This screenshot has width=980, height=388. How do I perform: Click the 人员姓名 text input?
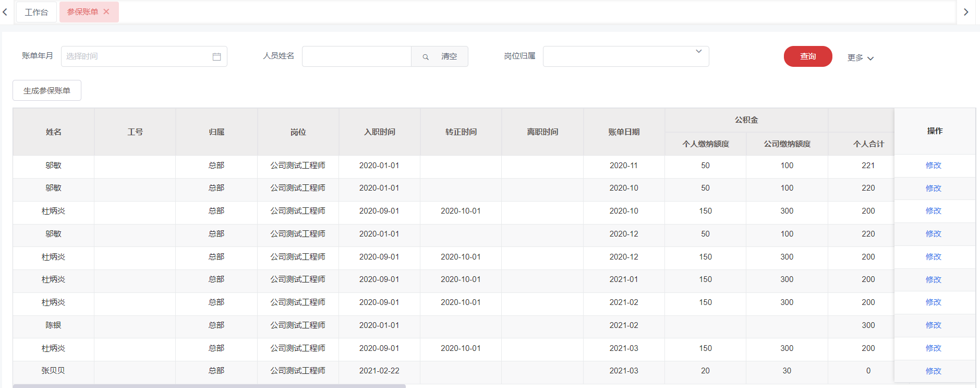click(x=357, y=56)
